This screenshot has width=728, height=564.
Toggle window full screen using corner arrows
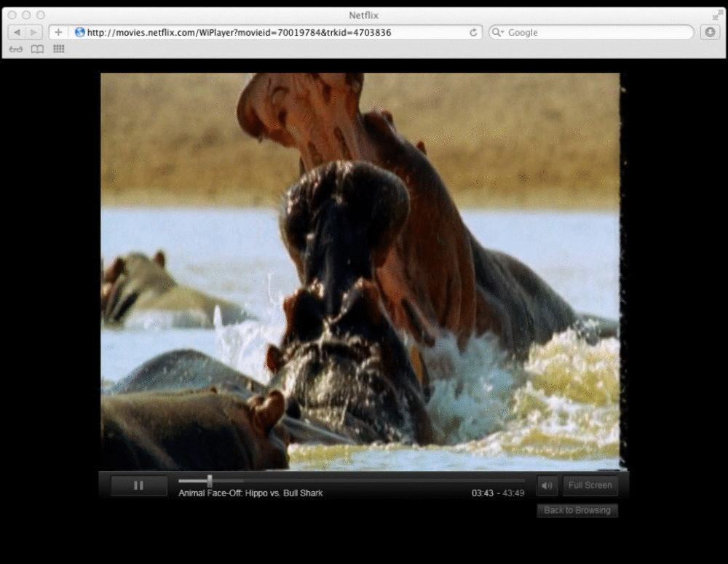click(x=717, y=15)
